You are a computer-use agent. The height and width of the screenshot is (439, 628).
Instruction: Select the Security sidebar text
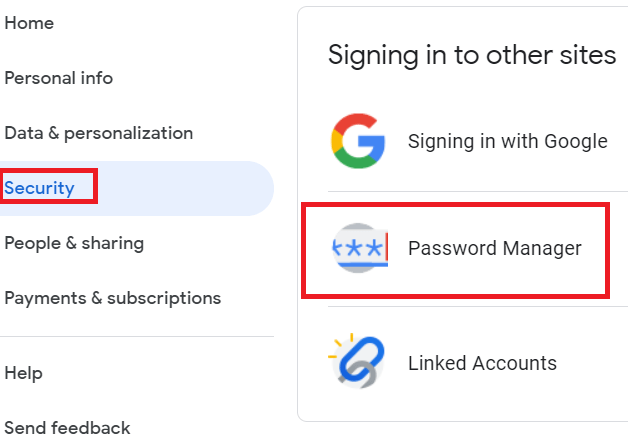(39, 188)
